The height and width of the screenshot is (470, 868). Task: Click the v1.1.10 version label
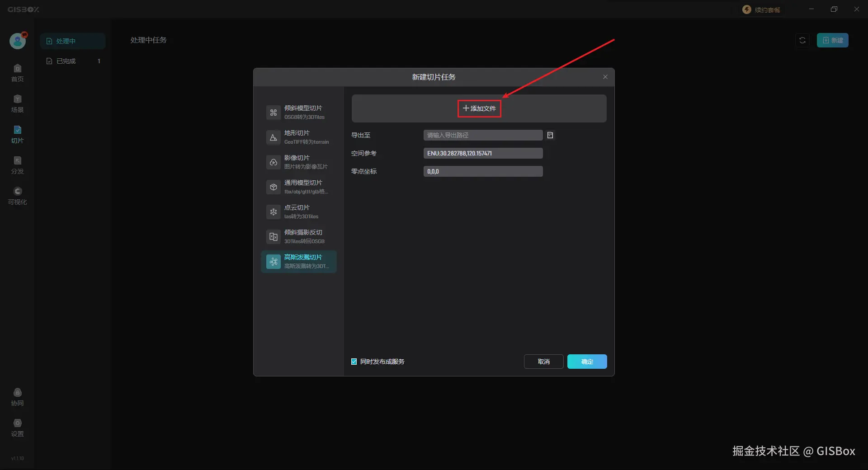click(x=18, y=458)
